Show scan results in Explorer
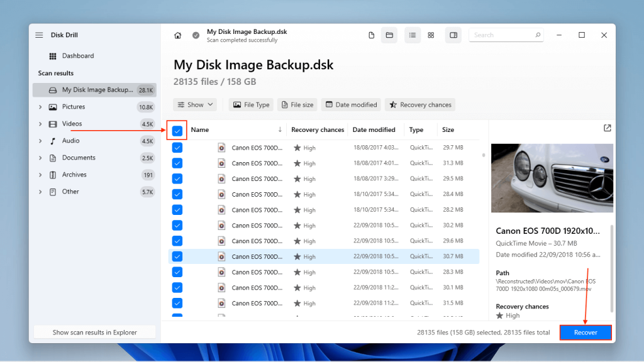644x362 pixels. 94,332
